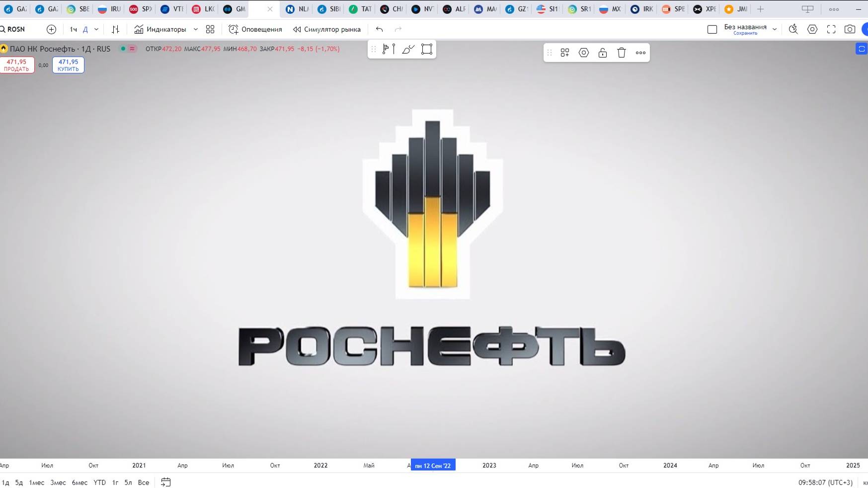Select the пн 12 Сен '22 timeline marker
The height and width of the screenshot is (488, 868).
432,466
